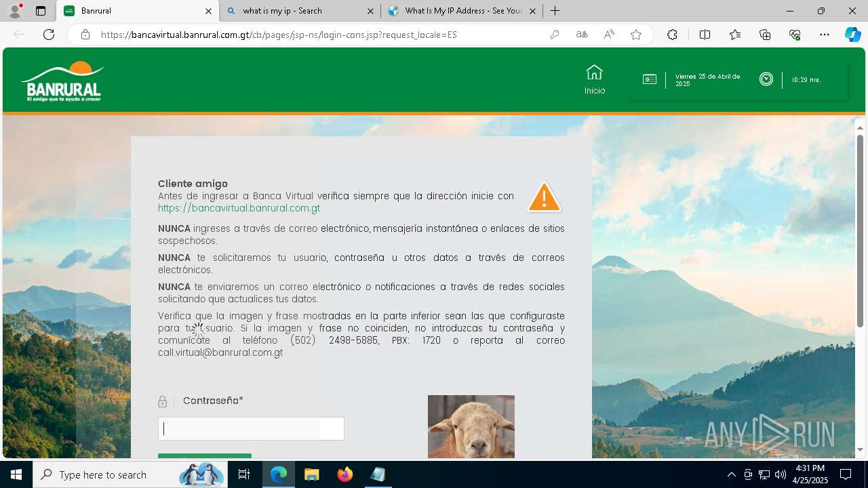Click the Banrural logo in header
868x488 pixels.
pyautogui.click(x=62, y=81)
